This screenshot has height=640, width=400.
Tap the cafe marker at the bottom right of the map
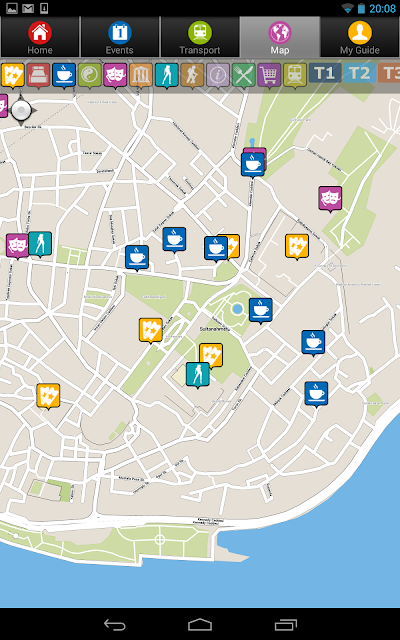tap(316, 394)
